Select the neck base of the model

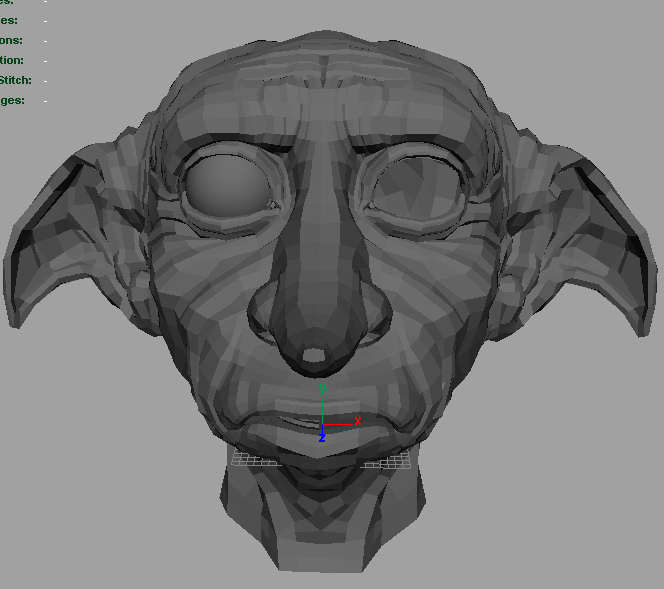coord(320,540)
